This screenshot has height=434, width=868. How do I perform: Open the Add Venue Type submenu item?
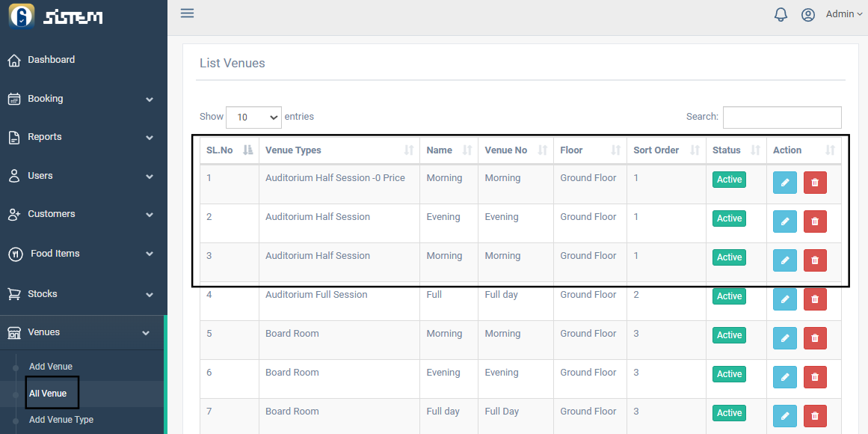click(x=61, y=420)
